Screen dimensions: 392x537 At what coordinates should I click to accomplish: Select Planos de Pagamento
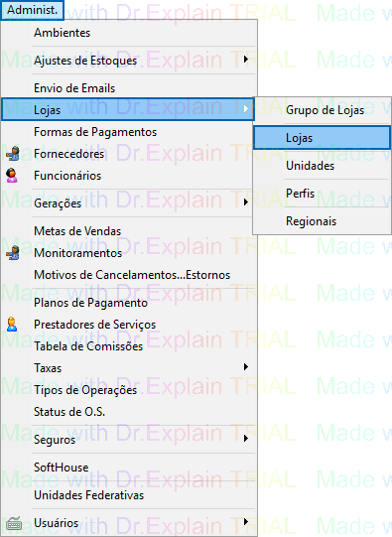pyautogui.click(x=128, y=303)
